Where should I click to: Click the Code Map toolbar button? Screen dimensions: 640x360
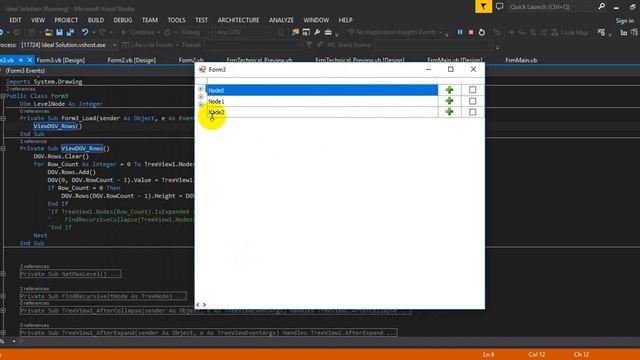click(569, 32)
